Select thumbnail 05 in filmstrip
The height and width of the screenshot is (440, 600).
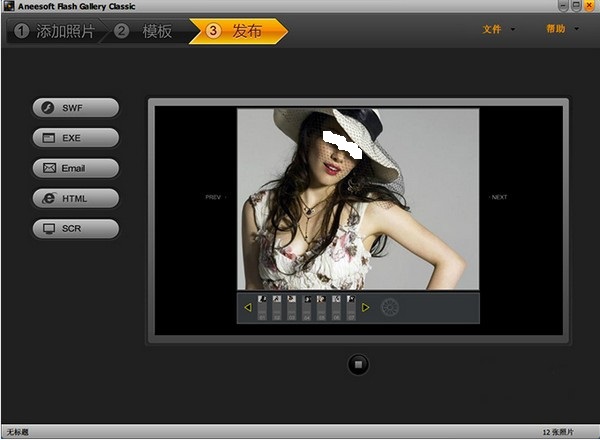coord(321,307)
